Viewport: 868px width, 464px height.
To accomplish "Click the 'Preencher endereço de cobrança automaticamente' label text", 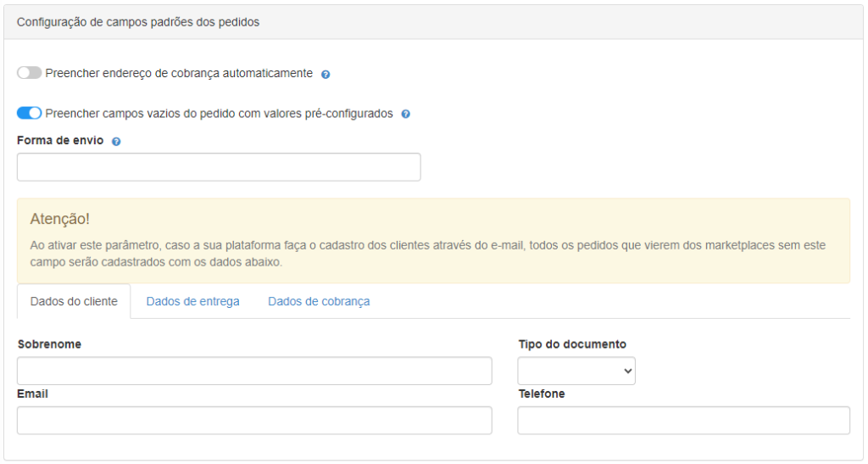I will tap(179, 73).
